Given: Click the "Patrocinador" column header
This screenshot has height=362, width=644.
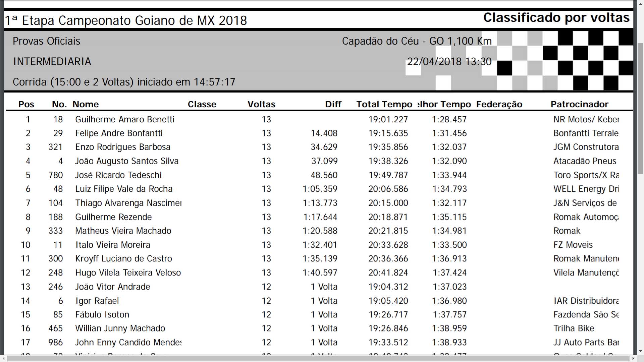Looking at the screenshot, I should tap(579, 104).
